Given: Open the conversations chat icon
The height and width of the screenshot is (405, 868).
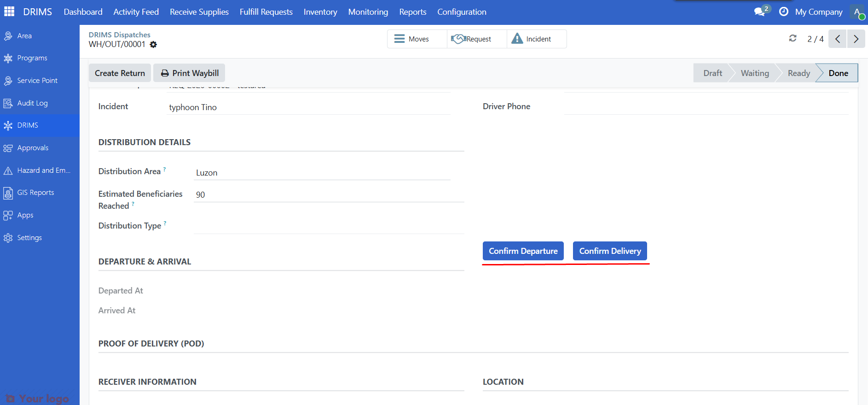Looking at the screenshot, I should click(x=760, y=12).
